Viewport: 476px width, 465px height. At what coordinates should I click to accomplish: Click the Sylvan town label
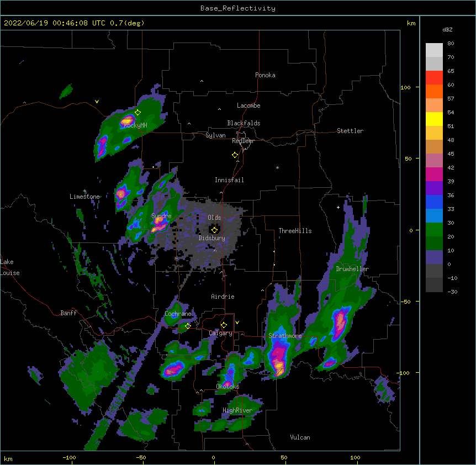point(215,135)
